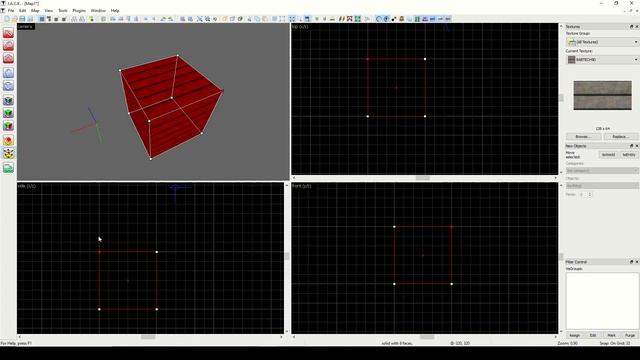Toggle the 2D grid toolbar button
This screenshot has height=360, width=640.
[42, 19]
